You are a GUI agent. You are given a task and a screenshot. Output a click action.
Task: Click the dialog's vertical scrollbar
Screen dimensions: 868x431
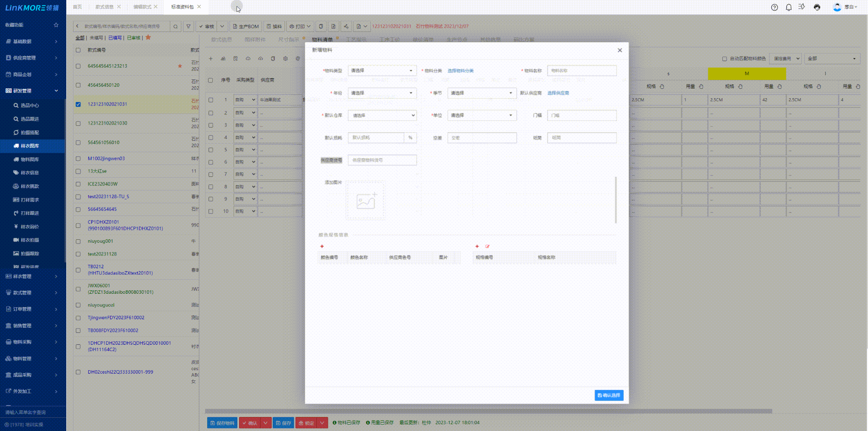tap(616, 200)
